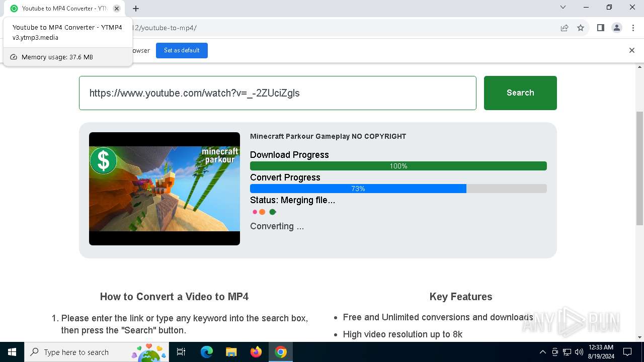Launch Firefox from the taskbar
This screenshot has width=644, height=362.
point(256,352)
